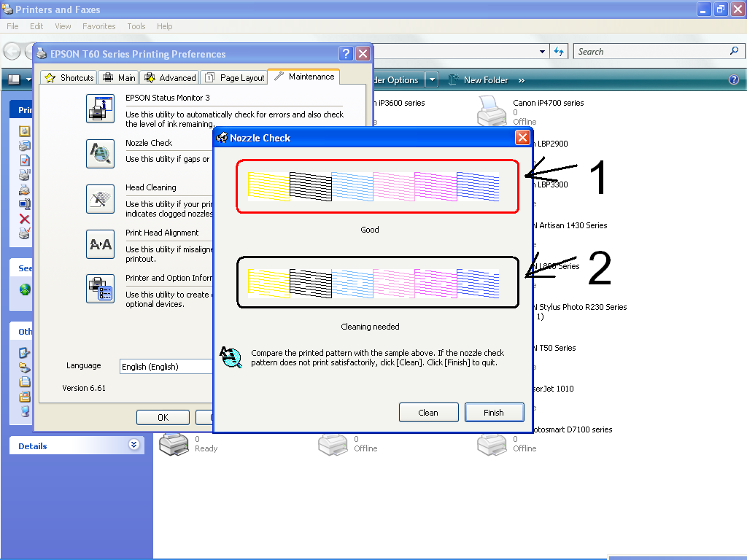Expand the Details panel chevron

[134, 445]
